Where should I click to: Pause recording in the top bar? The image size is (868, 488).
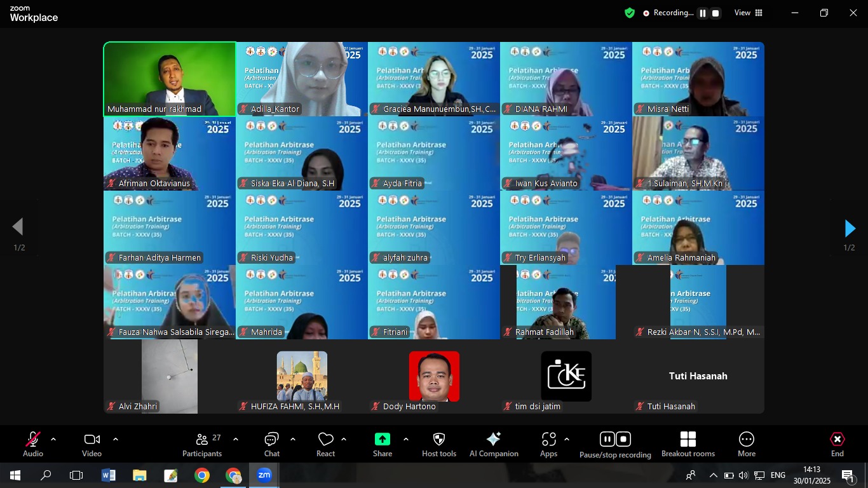(703, 13)
